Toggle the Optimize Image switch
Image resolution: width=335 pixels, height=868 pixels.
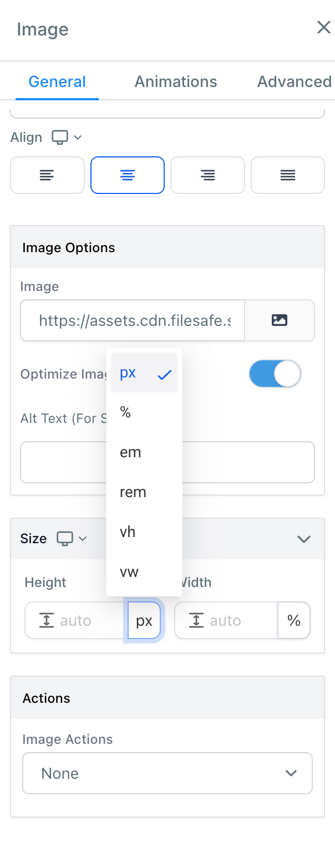(x=275, y=374)
